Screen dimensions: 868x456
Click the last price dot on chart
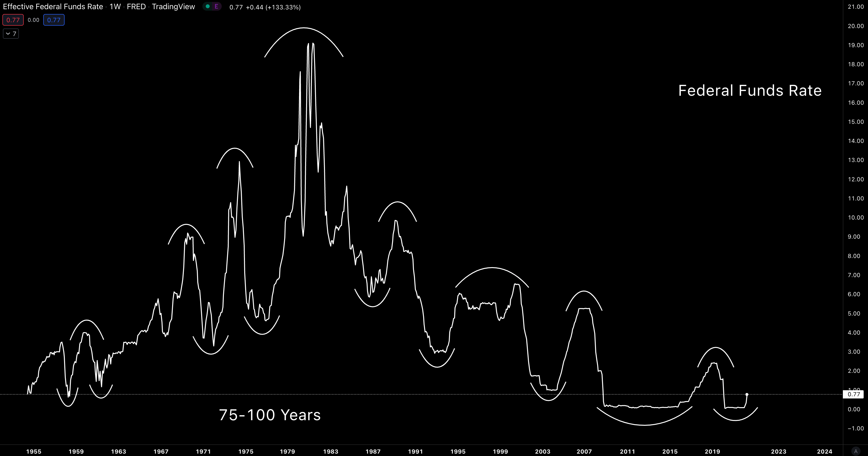(747, 394)
